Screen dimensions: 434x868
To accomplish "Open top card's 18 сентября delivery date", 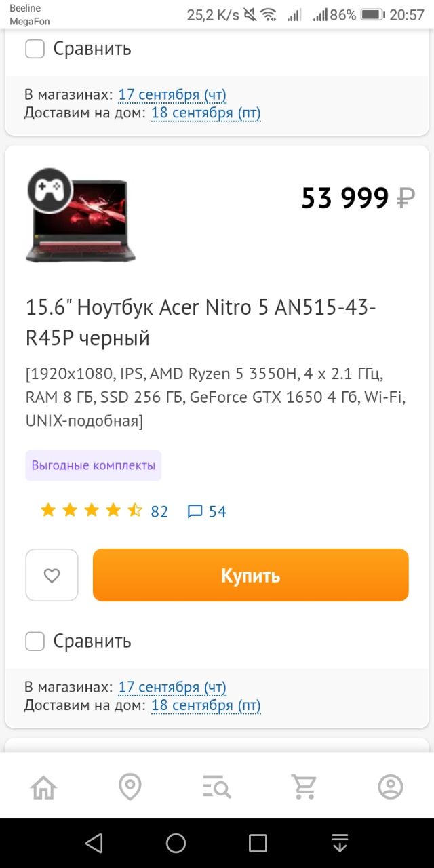I will click(205, 113).
